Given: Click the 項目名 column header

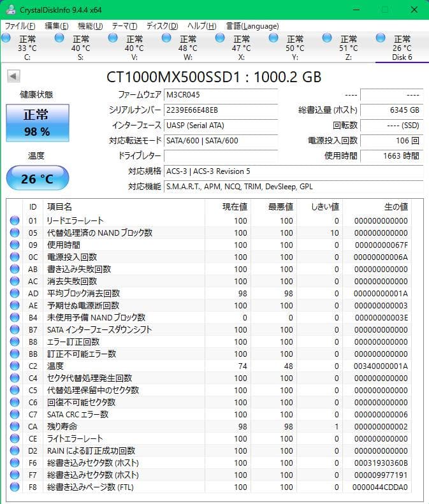Looking at the screenshot, I should [124, 206].
